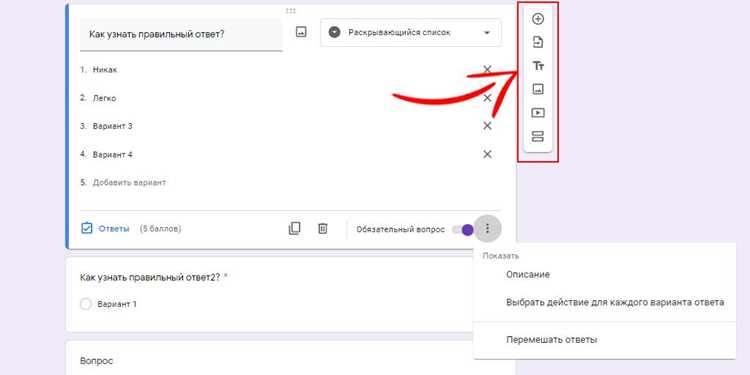This screenshot has width=750, height=375.
Task: Edit option text 'Вариант 3'
Action: 112,126
